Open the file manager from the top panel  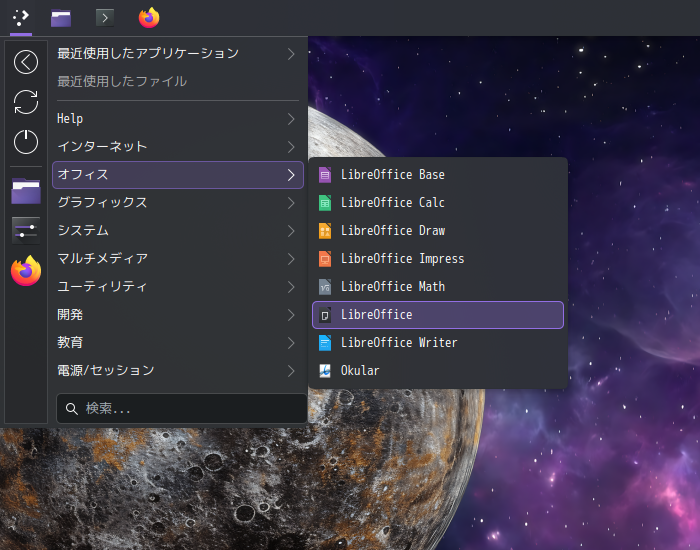coord(61,18)
